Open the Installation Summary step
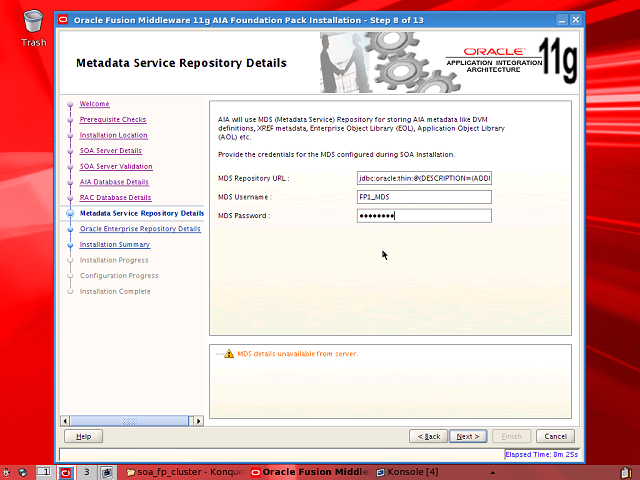 click(115, 244)
